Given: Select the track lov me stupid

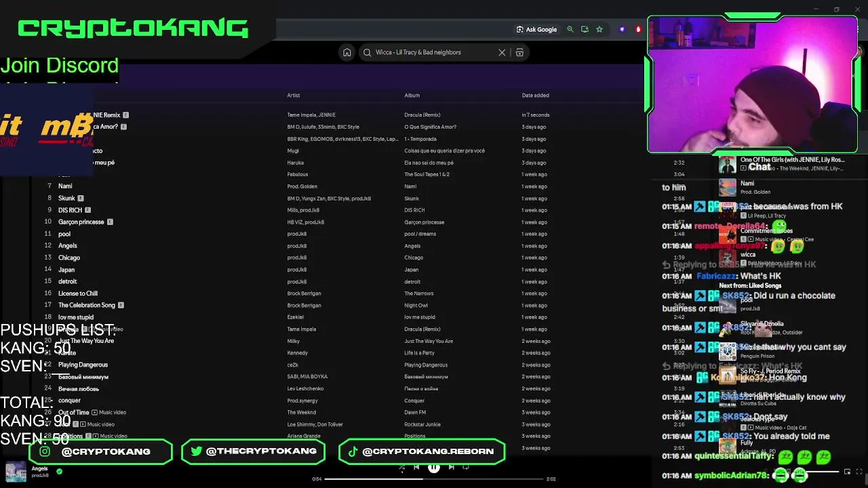Looking at the screenshot, I should click(x=76, y=317).
